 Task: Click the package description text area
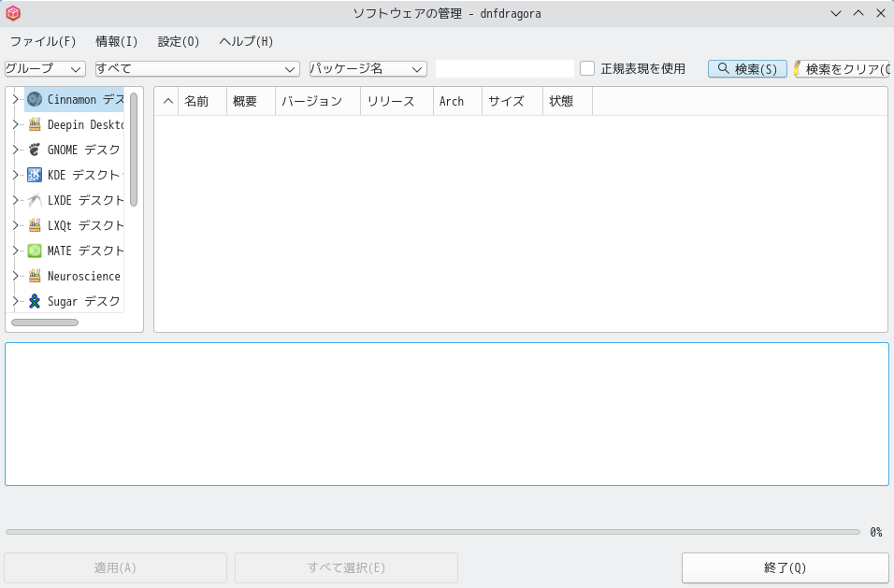tap(447, 414)
